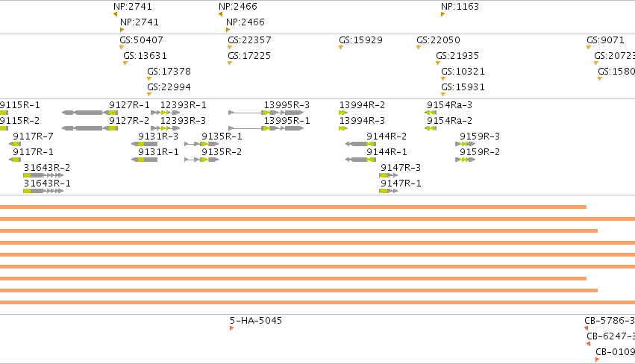Click the GS:15931 triangle marker

(x=443, y=95)
